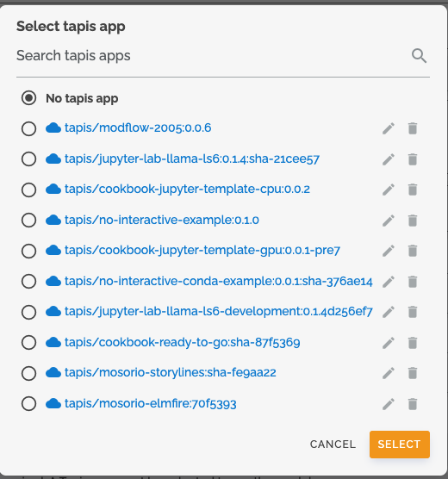Delete cookbook-ready-to-go:sha-87f5369 trash icon

point(413,342)
